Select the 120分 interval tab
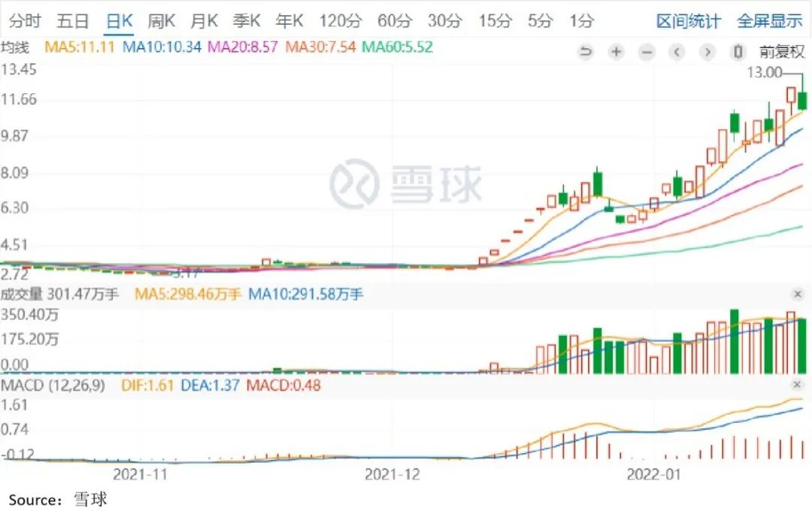This screenshot has height=514, width=812. [341, 21]
